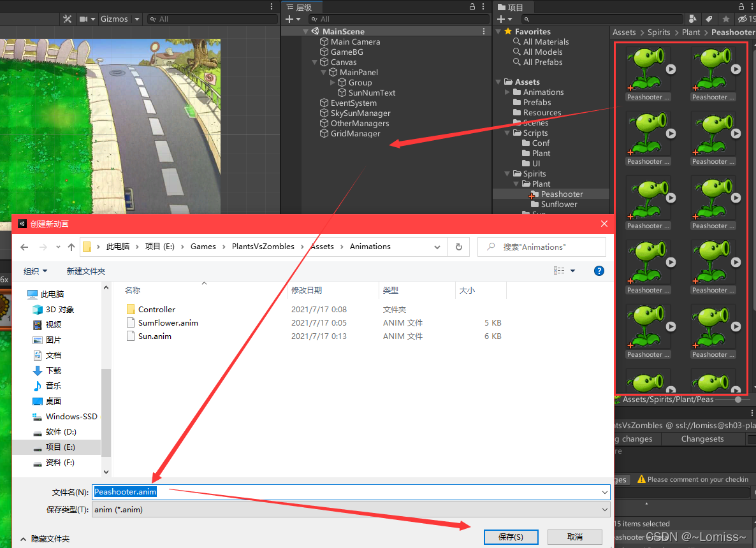Viewport: 756px width, 548px height.
Task: Open MainScene context menu dots
Action: pyautogui.click(x=484, y=31)
